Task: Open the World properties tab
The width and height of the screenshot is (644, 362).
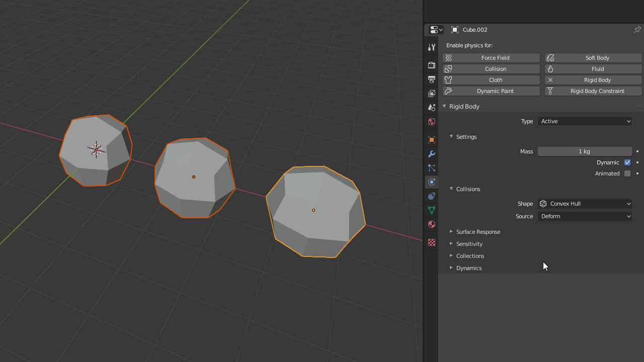Action: click(432, 122)
